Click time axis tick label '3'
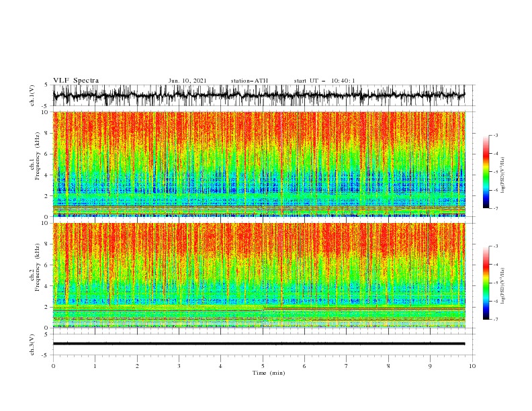 click(179, 366)
